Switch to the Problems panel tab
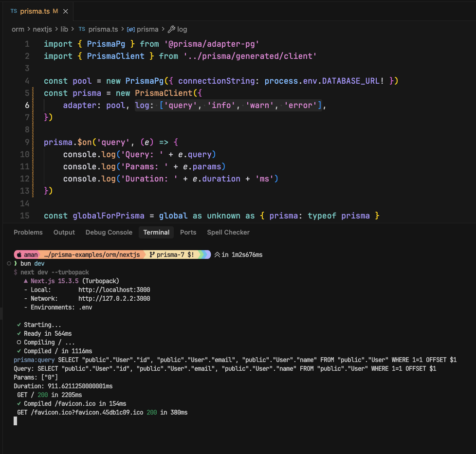The width and height of the screenshot is (476, 454). 28,233
